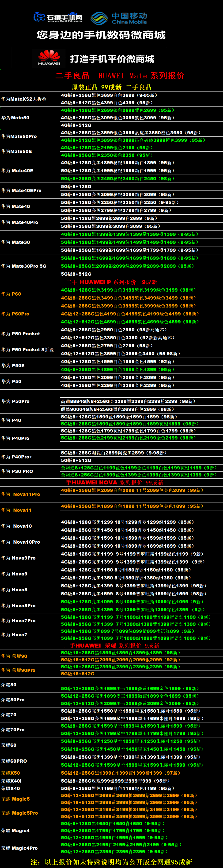Click the HUAWEI 荣耀 系列报价 section header
This screenshot has width=223, height=868.
[x=112, y=646]
